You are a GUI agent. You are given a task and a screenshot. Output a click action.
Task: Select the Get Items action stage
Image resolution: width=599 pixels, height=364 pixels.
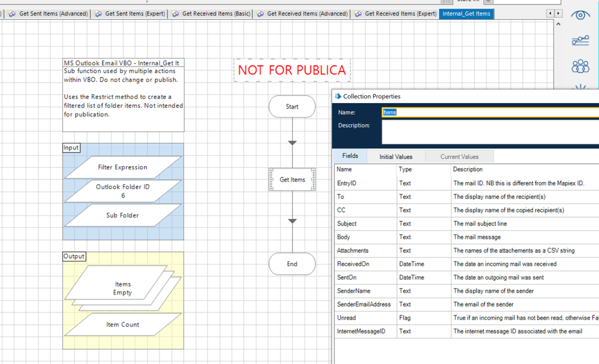[x=292, y=179]
